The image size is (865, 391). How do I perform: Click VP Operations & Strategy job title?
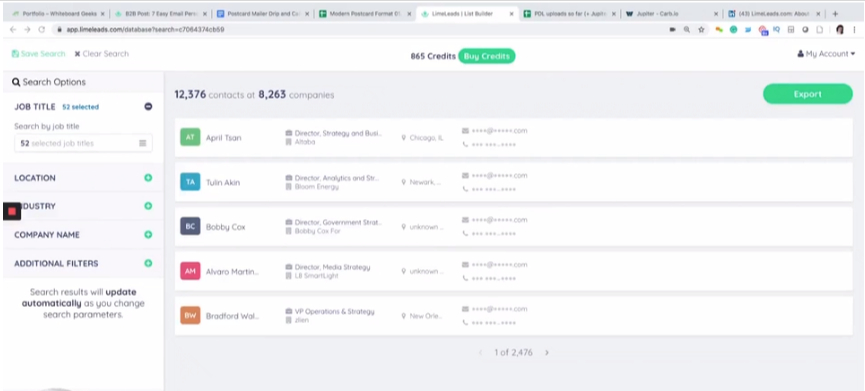pyautogui.click(x=334, y=312)
